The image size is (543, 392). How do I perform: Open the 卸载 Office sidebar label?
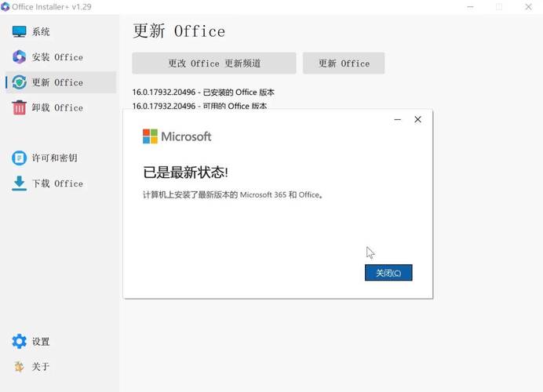click(57, 107)
